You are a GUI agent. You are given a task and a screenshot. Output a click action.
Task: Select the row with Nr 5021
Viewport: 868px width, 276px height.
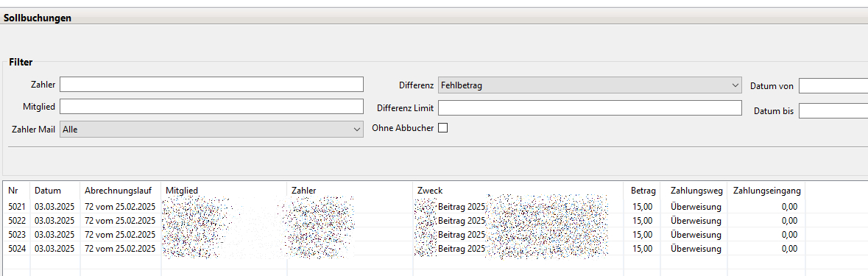click(404, 206)
